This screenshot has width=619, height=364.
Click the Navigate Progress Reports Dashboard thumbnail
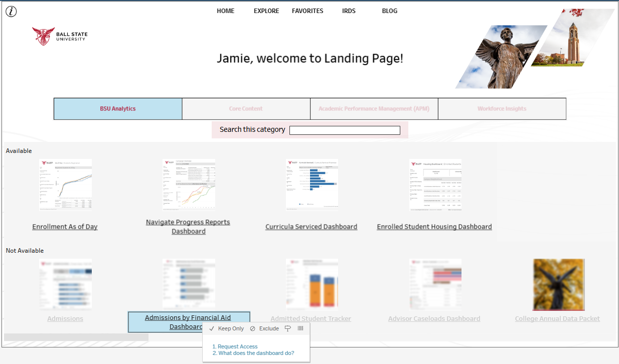[x=189, y=185]
